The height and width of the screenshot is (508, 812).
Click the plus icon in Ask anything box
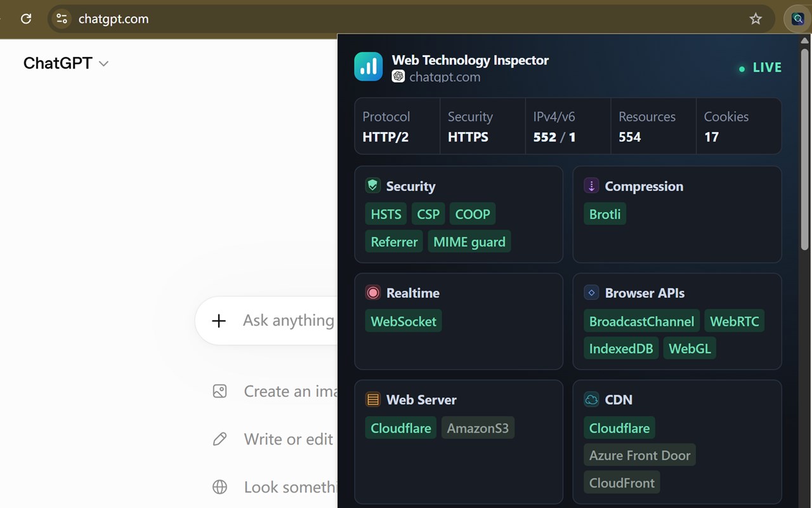(219, 321)
